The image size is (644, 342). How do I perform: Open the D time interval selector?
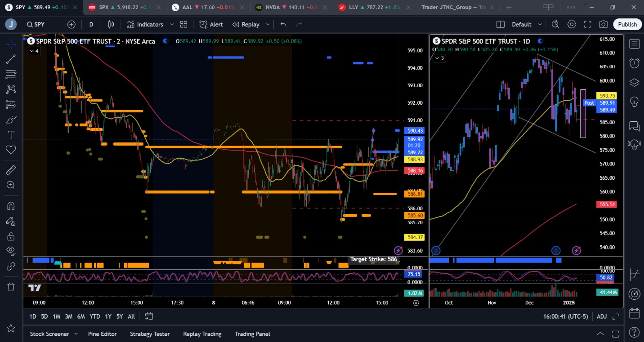pos(91,24)
